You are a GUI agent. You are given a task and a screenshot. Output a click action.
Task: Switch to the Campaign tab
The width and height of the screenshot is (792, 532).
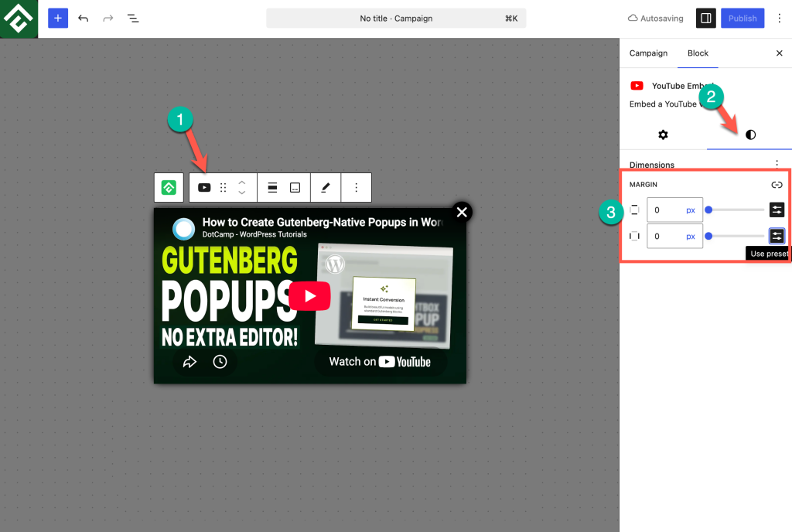[648, 53]
